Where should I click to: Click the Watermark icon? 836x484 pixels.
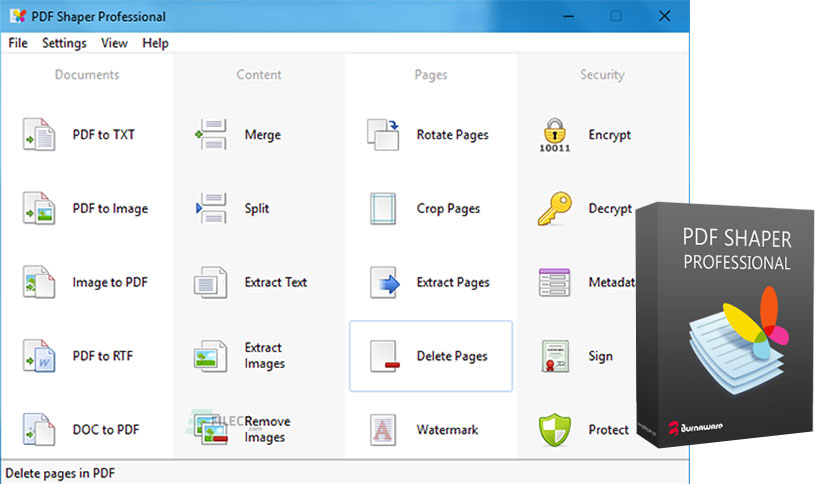click(x=383, y=429)
